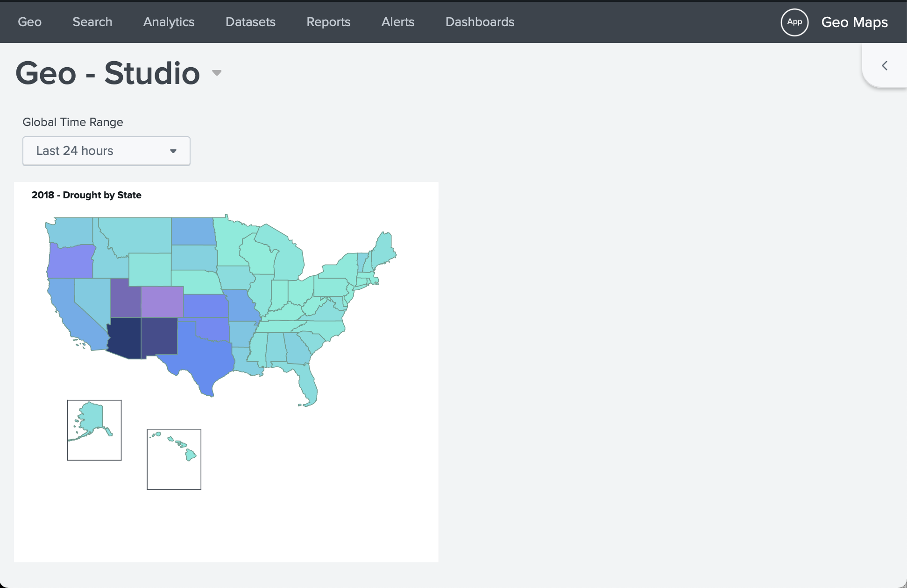This screenshot has height=588, width=907.
Task: Go to the Analytics tab
Action: pyautogui.click(x=169, y=22)
